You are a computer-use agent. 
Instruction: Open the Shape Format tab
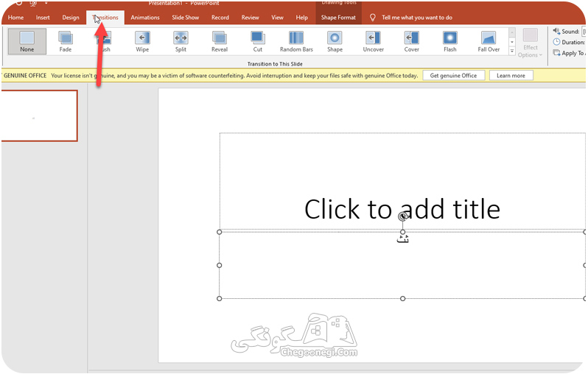(x=338, y=17)
